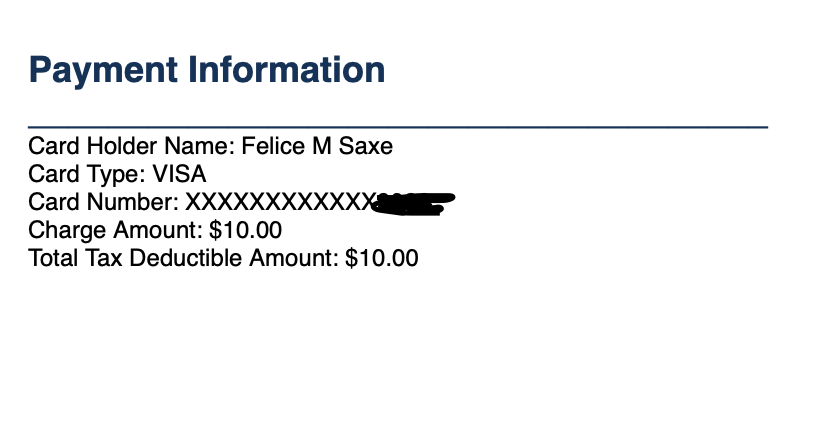Click the "Card Holder Name:" label
816x438 pixels.
(x=131, y=147)
